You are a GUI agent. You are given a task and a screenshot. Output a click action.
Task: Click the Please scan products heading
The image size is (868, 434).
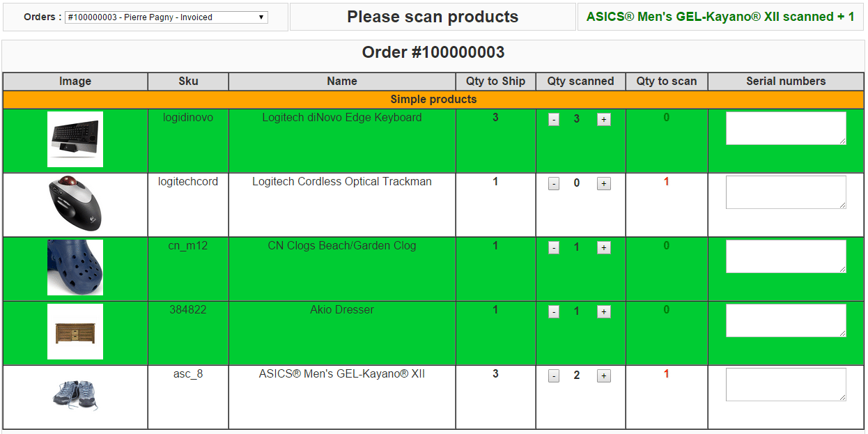point(433,17)
